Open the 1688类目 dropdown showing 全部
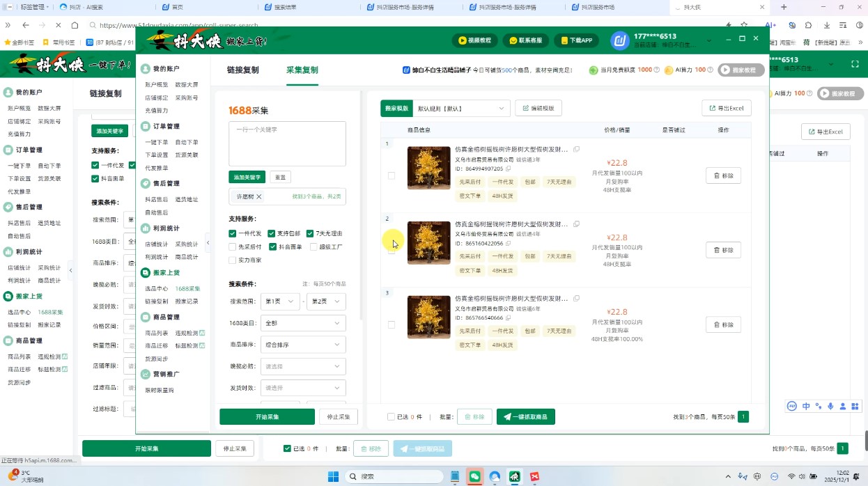Image resolution: width=868 pixels, height=486 pixels. (x=303, y=322)
